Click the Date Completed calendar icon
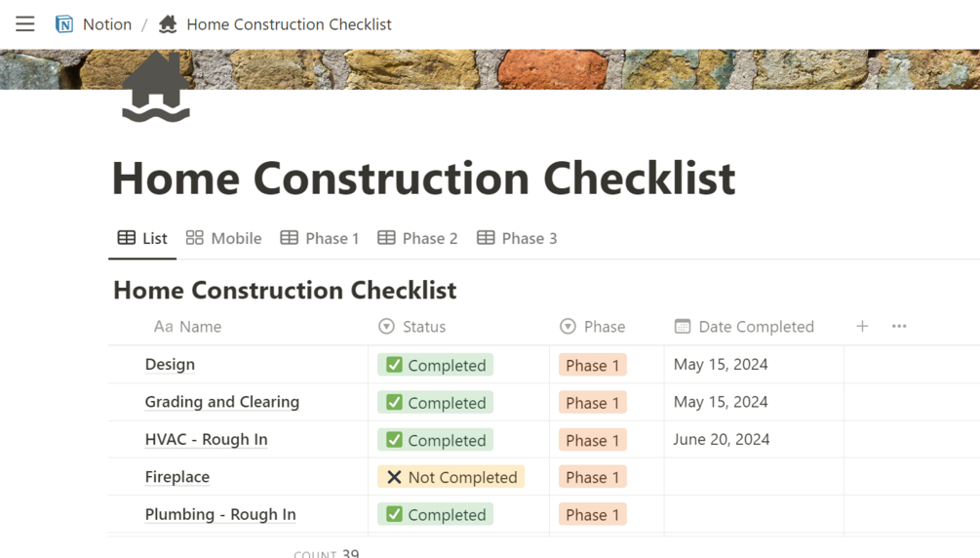980x558 pixels. tap(683, 327)
